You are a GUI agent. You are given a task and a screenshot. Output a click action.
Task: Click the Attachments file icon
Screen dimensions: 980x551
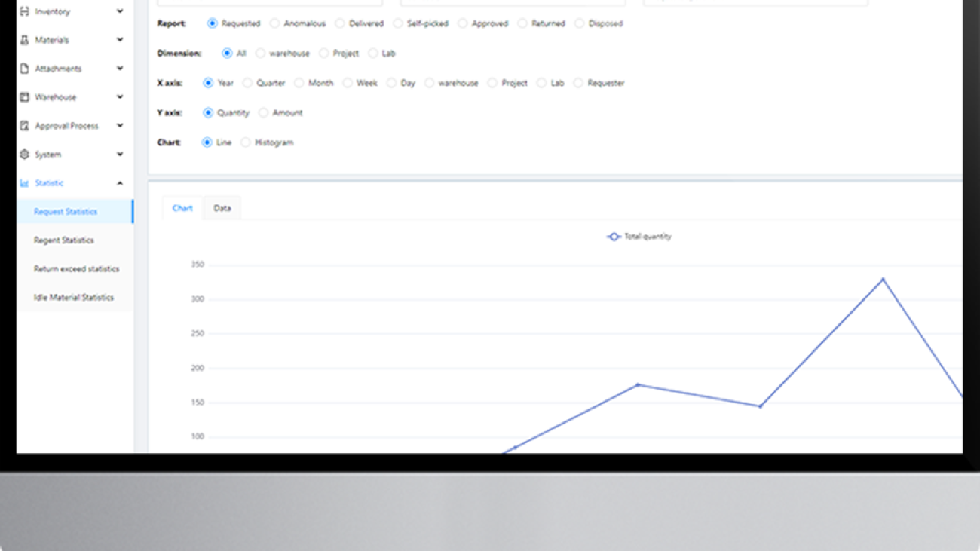24,69
